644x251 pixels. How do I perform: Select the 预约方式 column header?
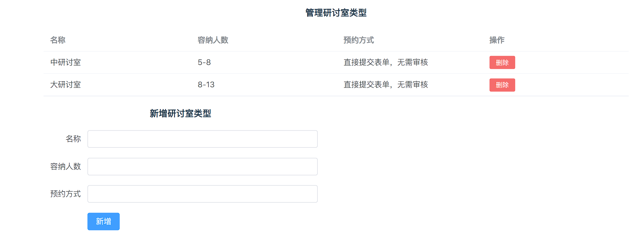point(359,40)
